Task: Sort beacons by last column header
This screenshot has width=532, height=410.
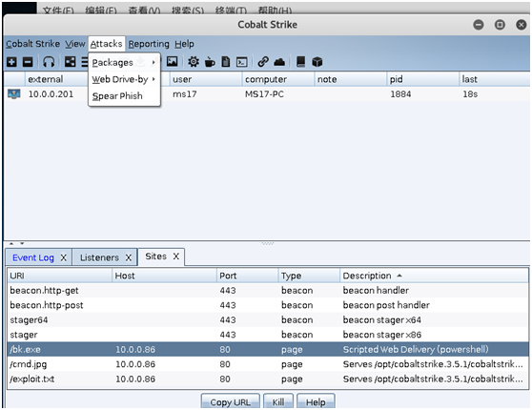Action: (494, 79)
